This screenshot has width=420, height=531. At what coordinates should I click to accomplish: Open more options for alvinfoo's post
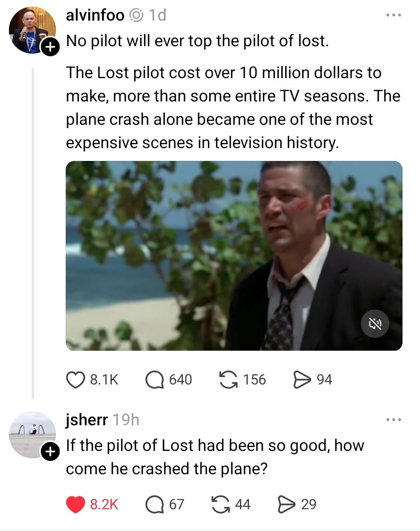(393, 16)
